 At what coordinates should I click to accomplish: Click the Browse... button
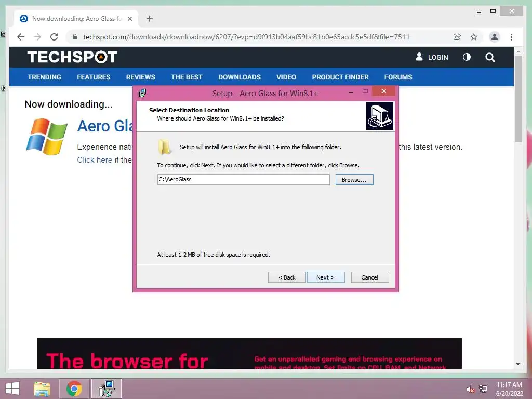354,179
